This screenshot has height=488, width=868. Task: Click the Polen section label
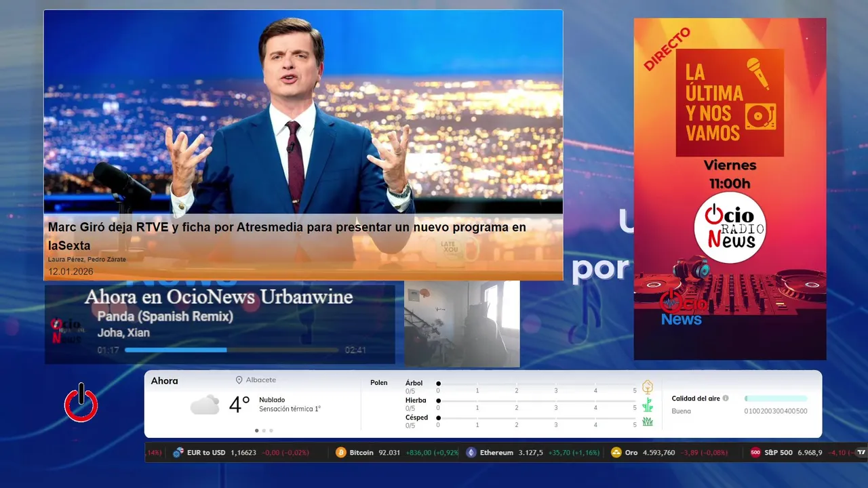pyautogui.click(x=379, y=383)
